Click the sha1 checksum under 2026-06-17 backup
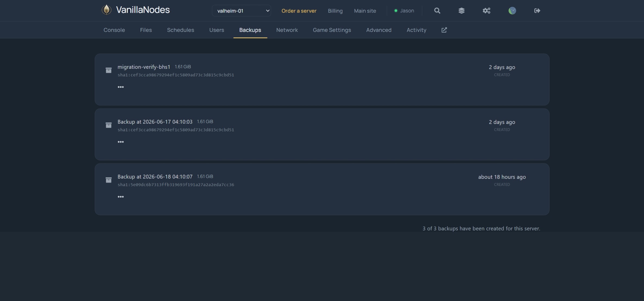Image resolution: width=644 pixels, height=301 pixels. [176, 130]
